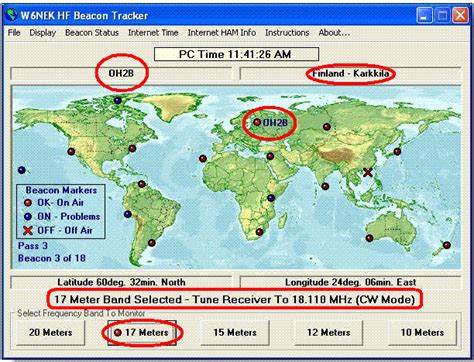Click the red beacon marker in New Zealand
The image size is (474, 362).
click(x=447, y=245)
